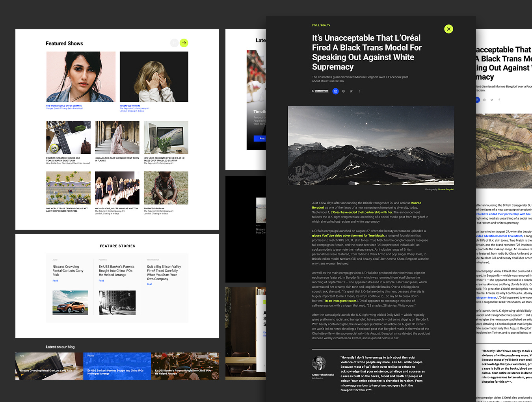
Task: Open the child covering face show image
Action: (154, 77)
